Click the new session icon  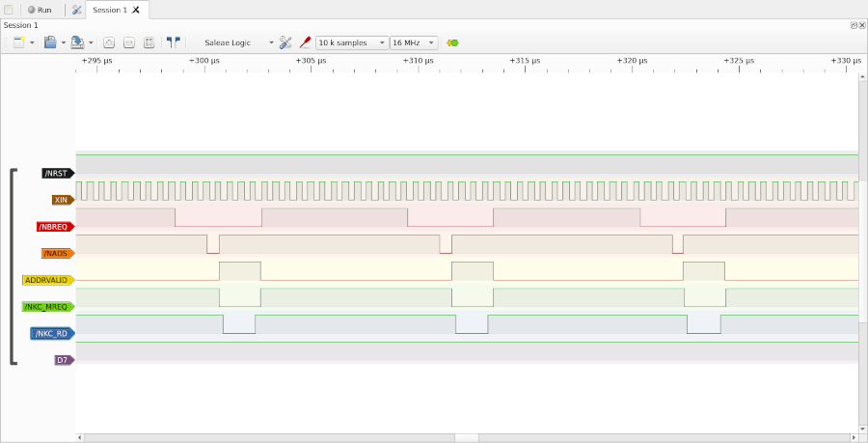point(18,42)
